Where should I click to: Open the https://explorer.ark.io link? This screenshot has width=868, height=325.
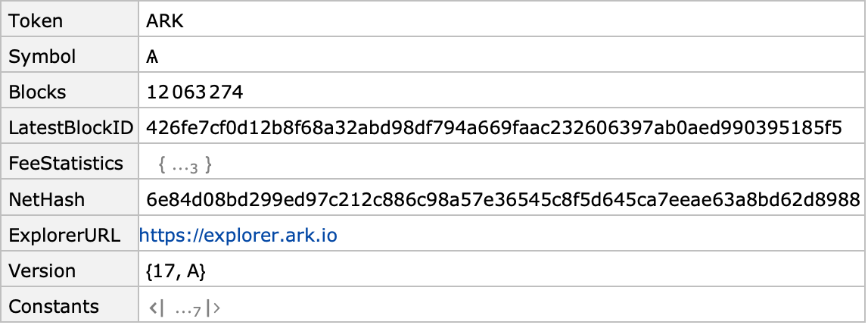click(238, 236)
